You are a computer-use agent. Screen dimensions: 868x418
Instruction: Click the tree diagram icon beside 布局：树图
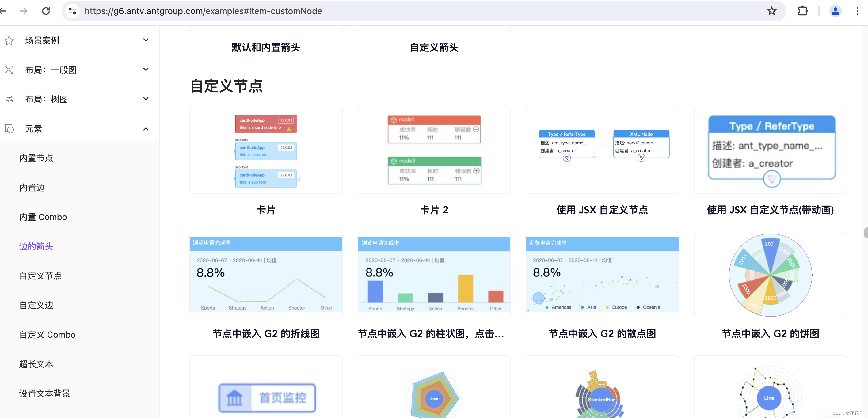pos(9,99)
